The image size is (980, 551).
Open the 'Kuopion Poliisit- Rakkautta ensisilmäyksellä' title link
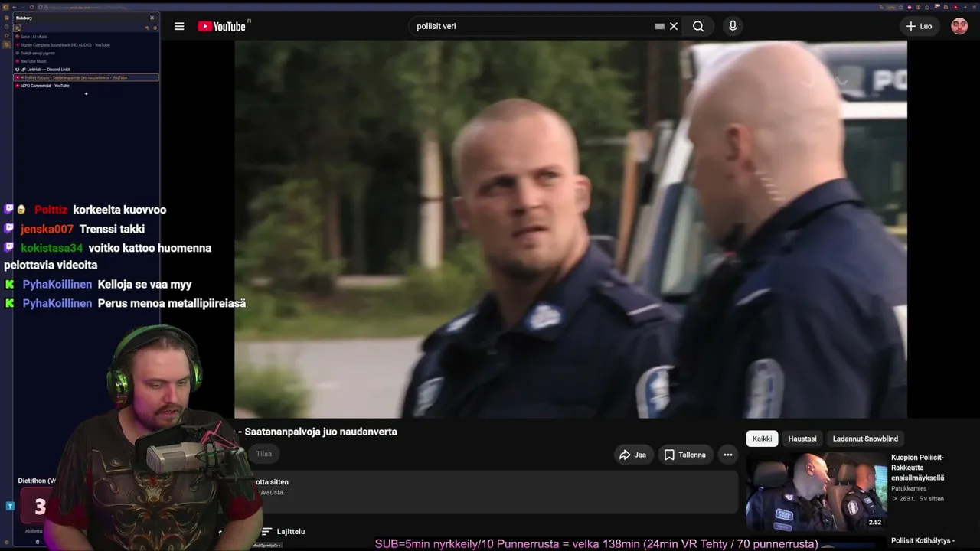pyautogui.click(x=917, y=468)
